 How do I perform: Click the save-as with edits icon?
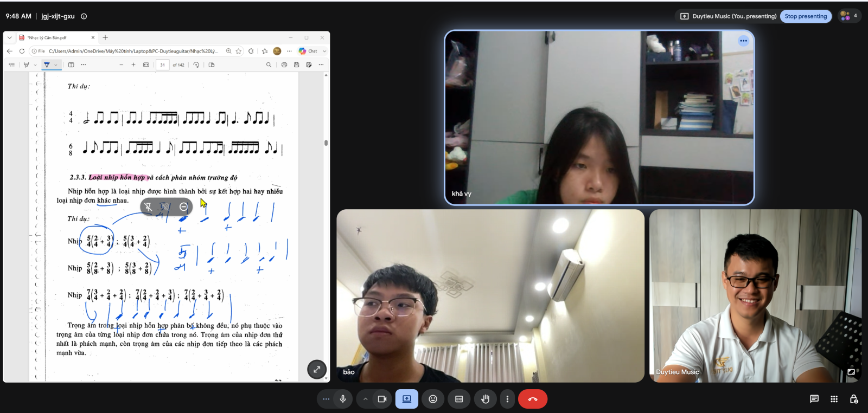click(309, 64)
